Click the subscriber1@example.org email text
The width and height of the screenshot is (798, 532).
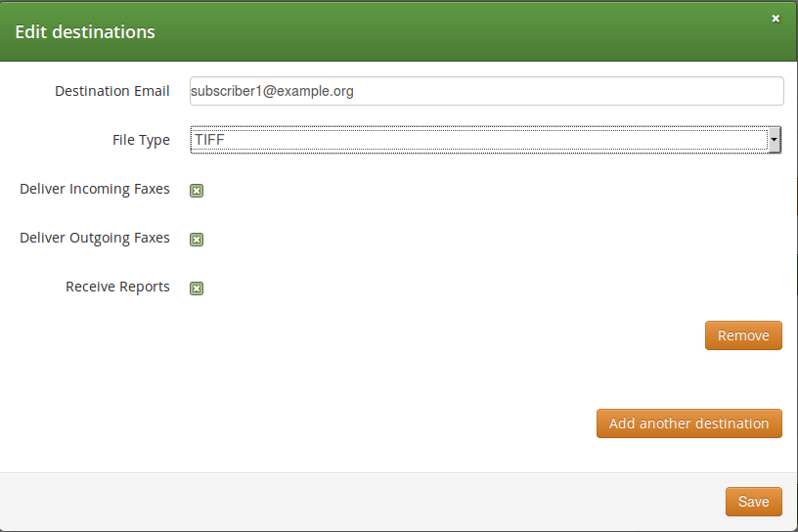pos(273,91)
